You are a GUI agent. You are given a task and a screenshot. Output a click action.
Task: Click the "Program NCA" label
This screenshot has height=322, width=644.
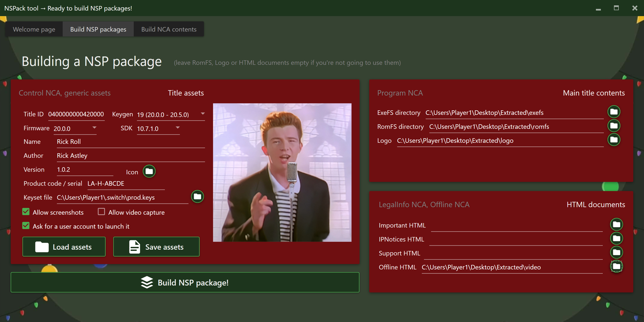[x=400, y=93]
